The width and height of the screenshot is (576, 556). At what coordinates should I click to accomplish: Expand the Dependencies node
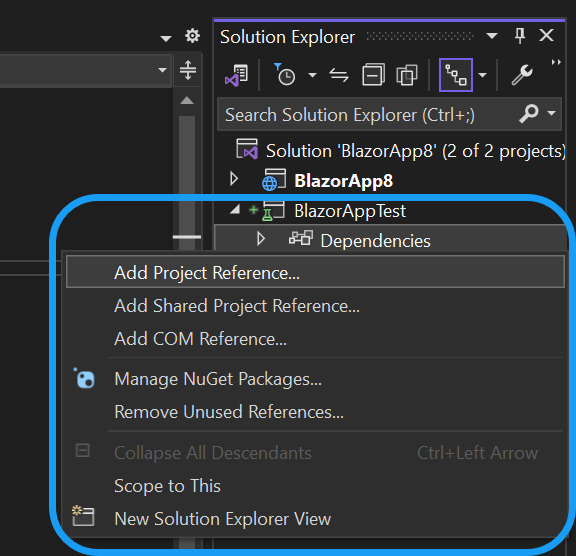261,239
